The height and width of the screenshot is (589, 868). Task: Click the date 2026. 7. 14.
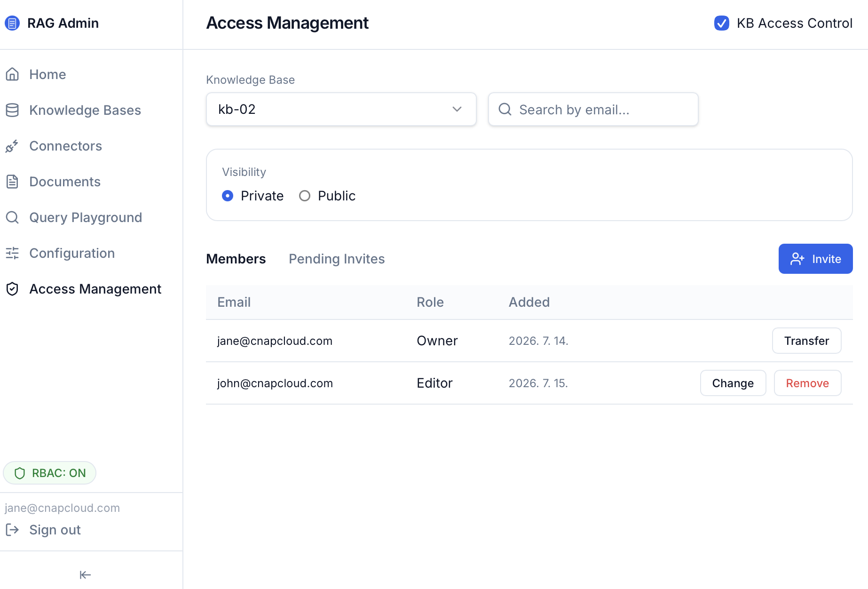[538, 341]
